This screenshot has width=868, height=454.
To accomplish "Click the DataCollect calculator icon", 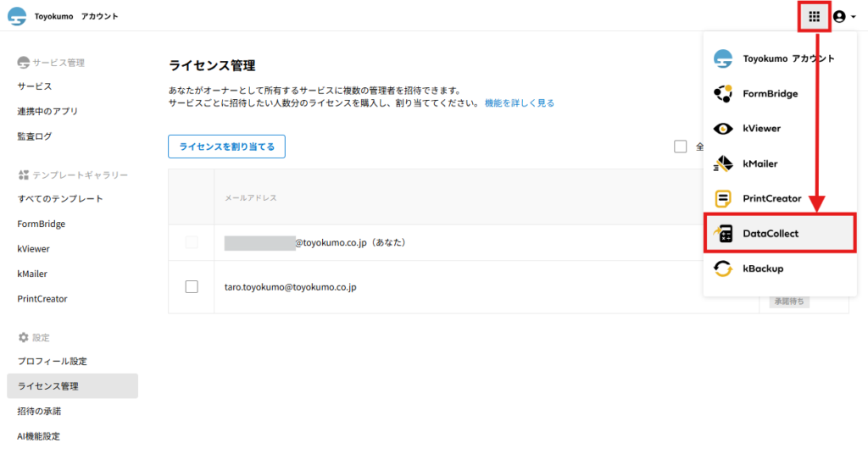I will (723, 234).
